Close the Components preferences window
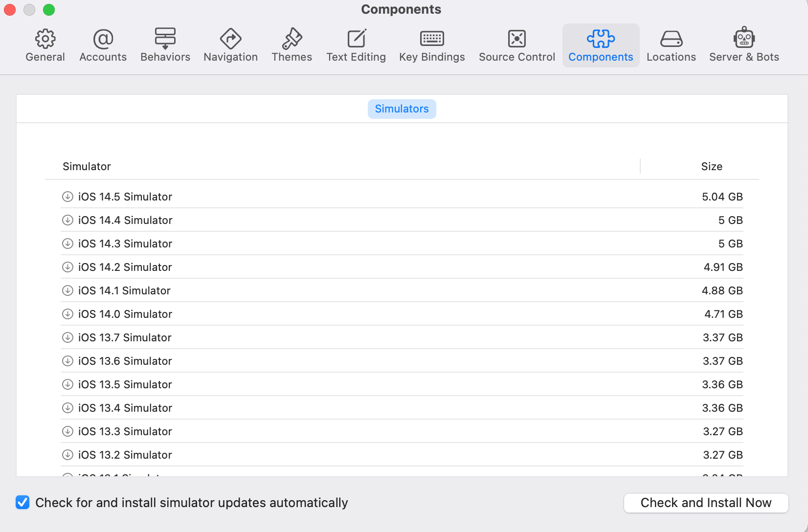 point(10,10)
